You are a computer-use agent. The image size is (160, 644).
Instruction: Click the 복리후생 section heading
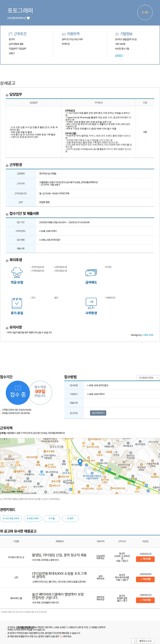[15, 260]
